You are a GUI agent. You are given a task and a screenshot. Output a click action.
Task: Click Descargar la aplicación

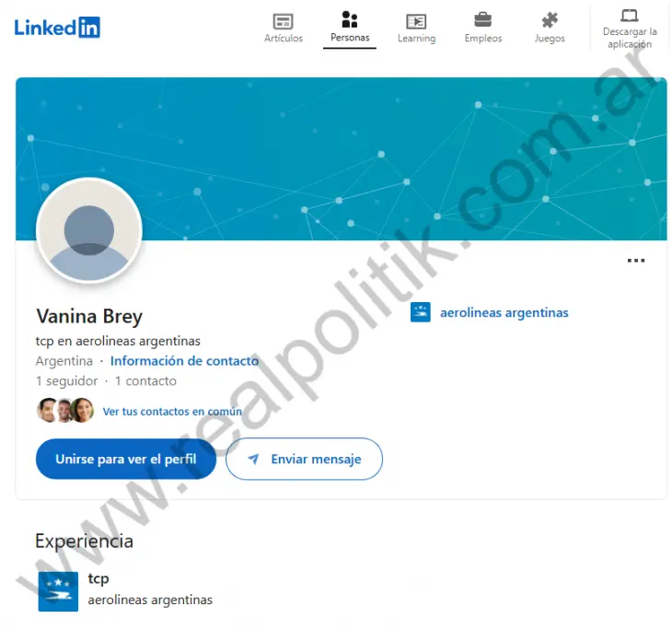pos(630,29)
